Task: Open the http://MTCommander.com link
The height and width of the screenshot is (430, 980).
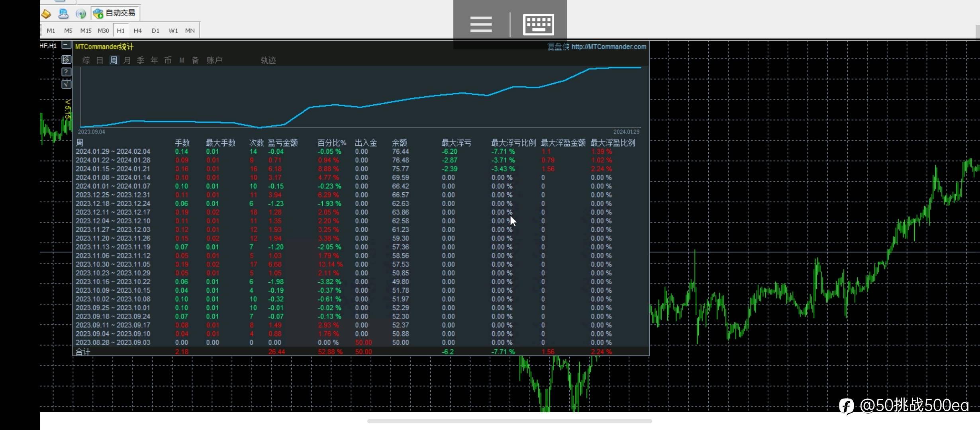Action: coord(608,47)
